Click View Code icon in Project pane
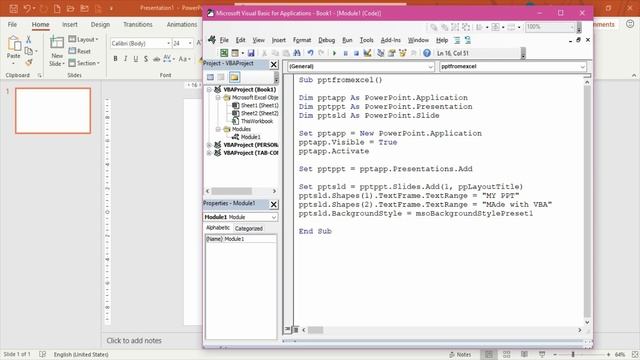The width and height of the screenshot is (640, 360). click(x=210, y=77)
